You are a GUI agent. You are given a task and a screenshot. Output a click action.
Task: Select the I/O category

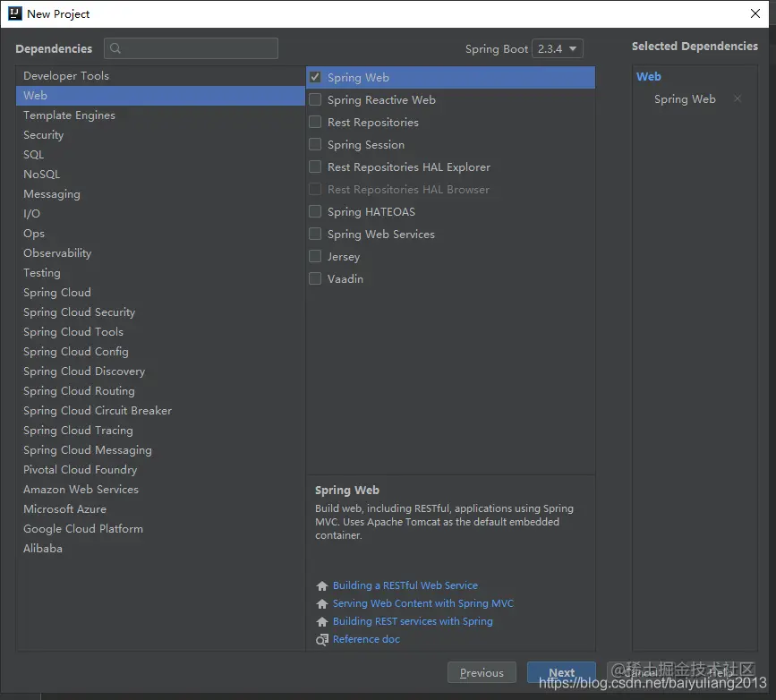point(160,214)
